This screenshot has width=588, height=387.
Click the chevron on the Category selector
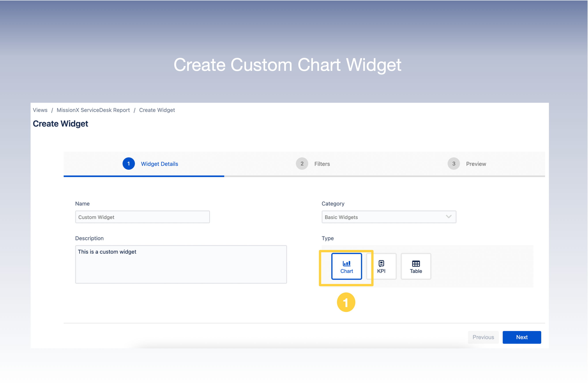tap(448, 217)
